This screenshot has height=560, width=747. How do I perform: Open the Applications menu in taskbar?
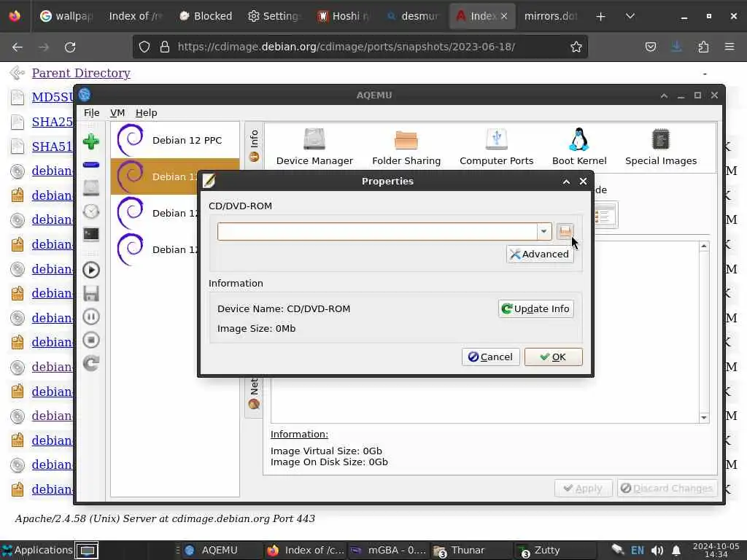pyautogui.click(x=37, y=550)
